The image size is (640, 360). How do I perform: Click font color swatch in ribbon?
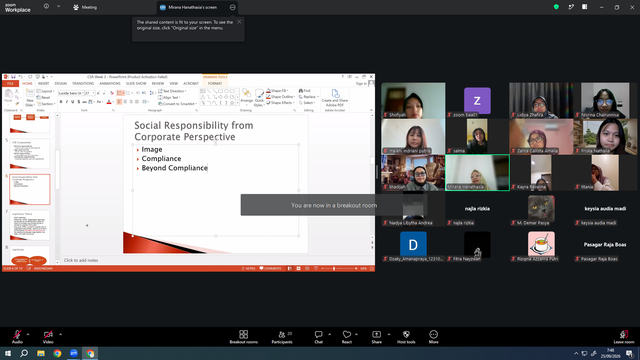109,102
